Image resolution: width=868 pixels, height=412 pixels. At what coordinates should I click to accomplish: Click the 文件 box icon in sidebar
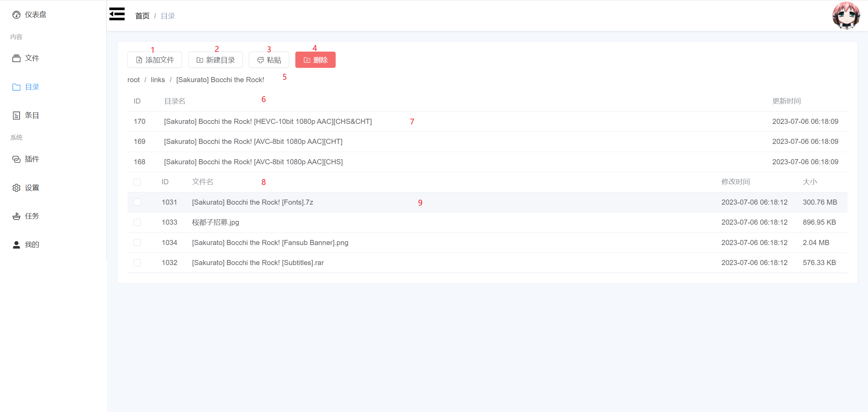tap(16, 58)
